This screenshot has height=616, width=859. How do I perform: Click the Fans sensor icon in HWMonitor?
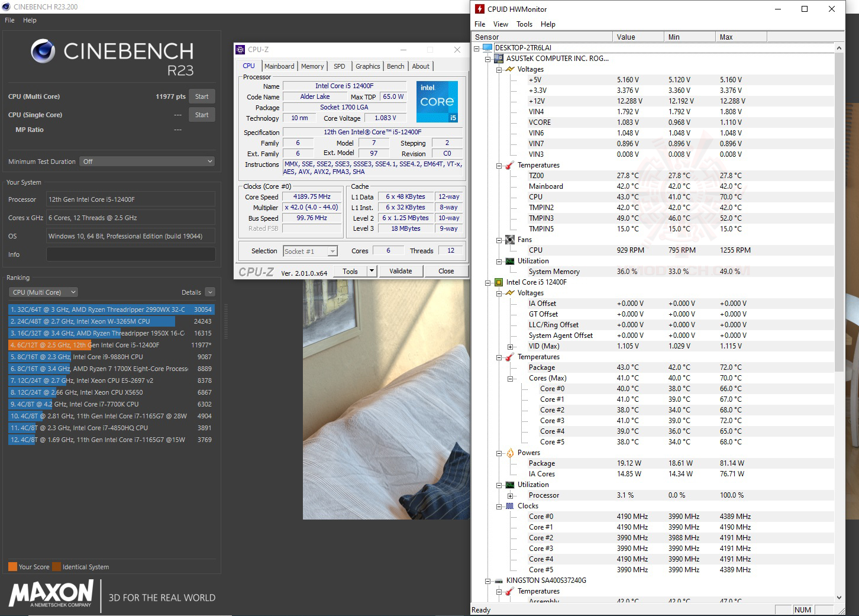pos(510,240)
